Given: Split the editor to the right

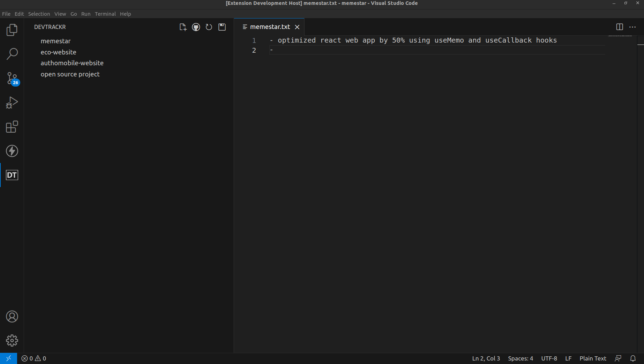Looking at the screenshot, I should click(620, 27).
